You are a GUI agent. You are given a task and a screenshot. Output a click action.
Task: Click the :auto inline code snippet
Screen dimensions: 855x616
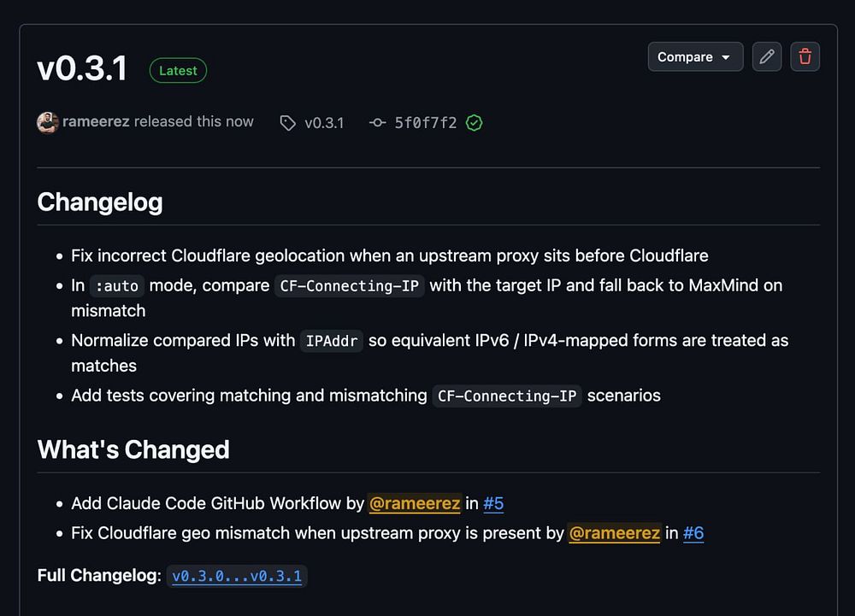click(118, 286)
